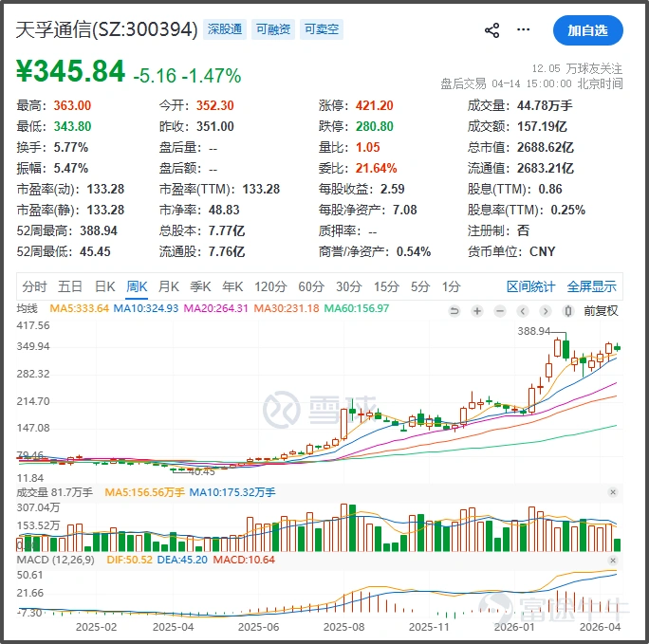Switch to the 分时 chart tab
Viewport: 649px width, 644px height.
35,286
